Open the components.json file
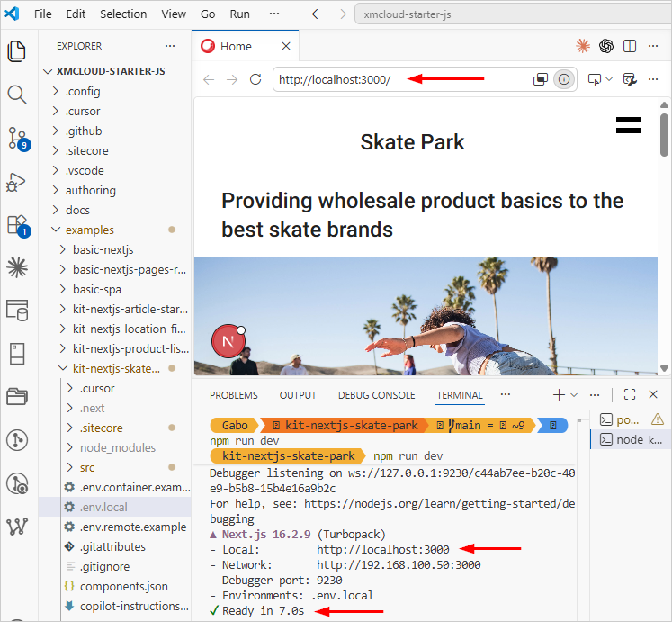 point(114,586)
